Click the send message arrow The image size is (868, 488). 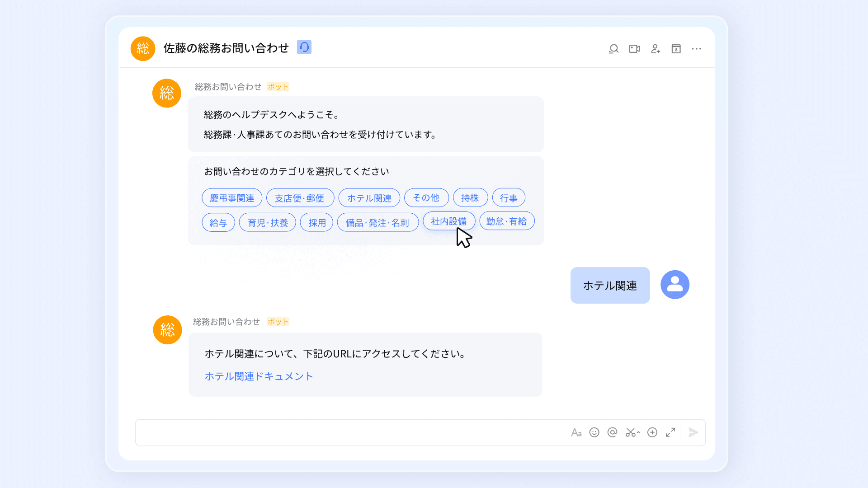click(x=693, y=432)
